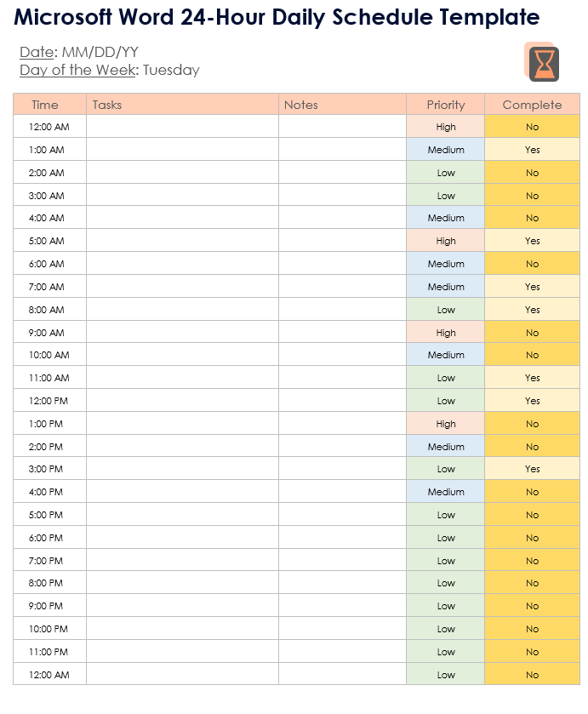This screenshot has height=714, width=588.
Task: Open the Medium priority dropdown at 1:00 AM
Action: point(446,150)
